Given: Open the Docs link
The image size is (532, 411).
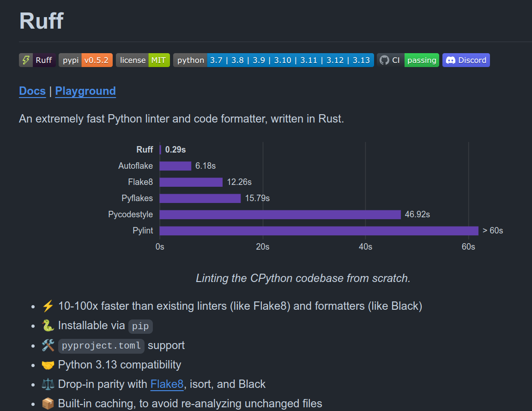Looking at the screenshot, I should coord(32,91).
